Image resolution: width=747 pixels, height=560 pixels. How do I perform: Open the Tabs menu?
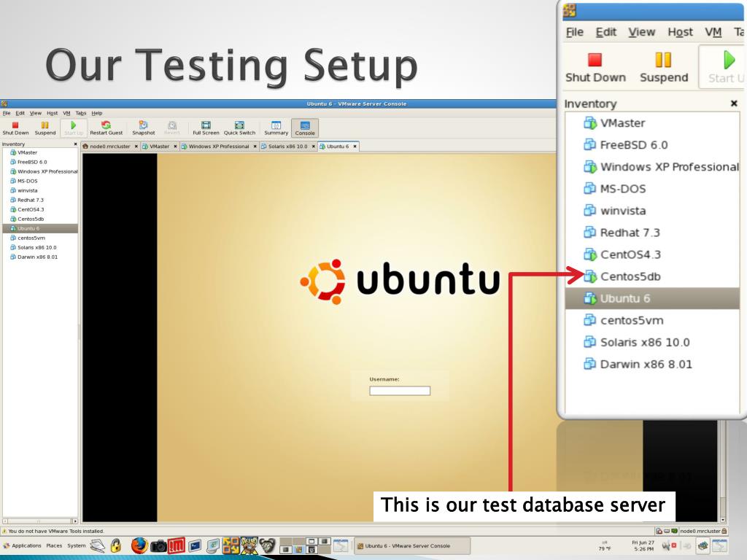[x=81, y=113]
